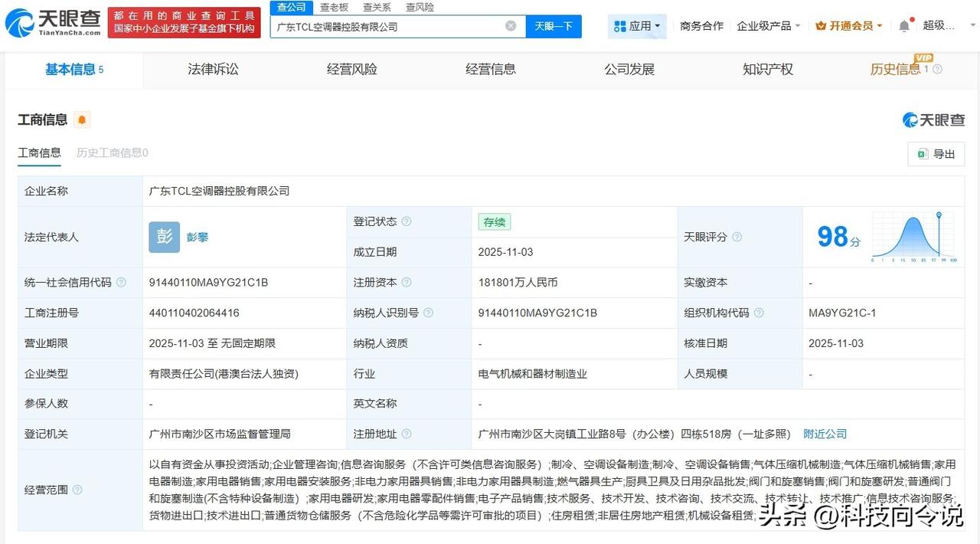Open legal representative 彭攀 link

[x=198, y=237]
